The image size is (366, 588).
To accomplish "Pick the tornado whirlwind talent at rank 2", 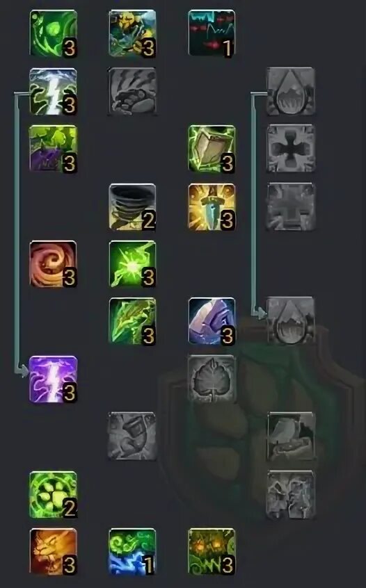I will point(132,206).
